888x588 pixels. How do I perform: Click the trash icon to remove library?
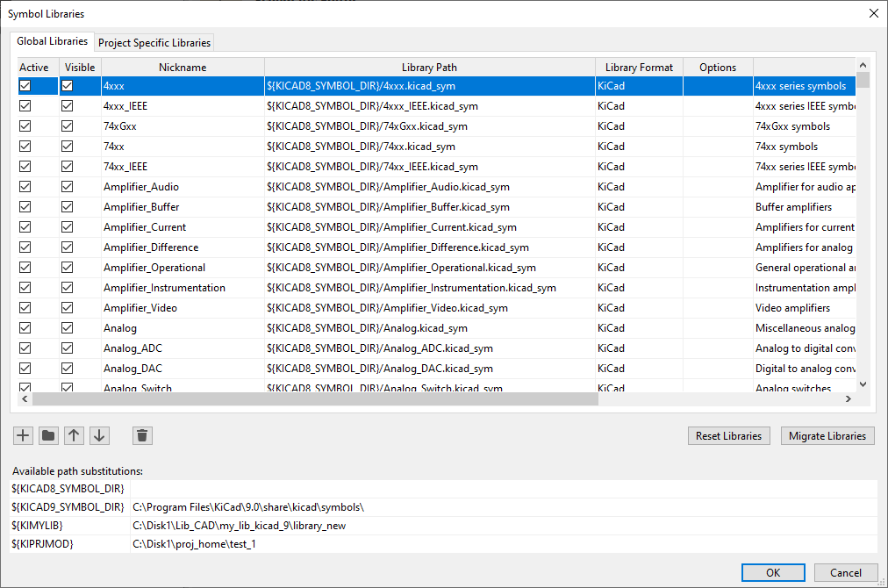coord(143,435)
